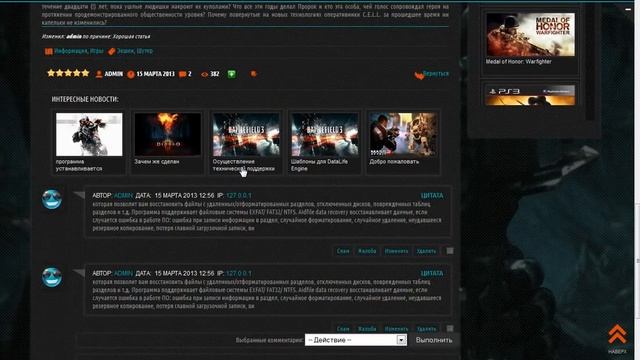Click the green plus icon in article info bar
The image size is (640, 360).
click(231, 74)
